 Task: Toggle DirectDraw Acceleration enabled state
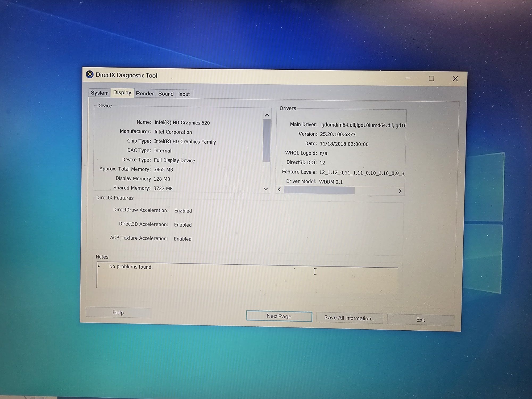coord(183,210)
